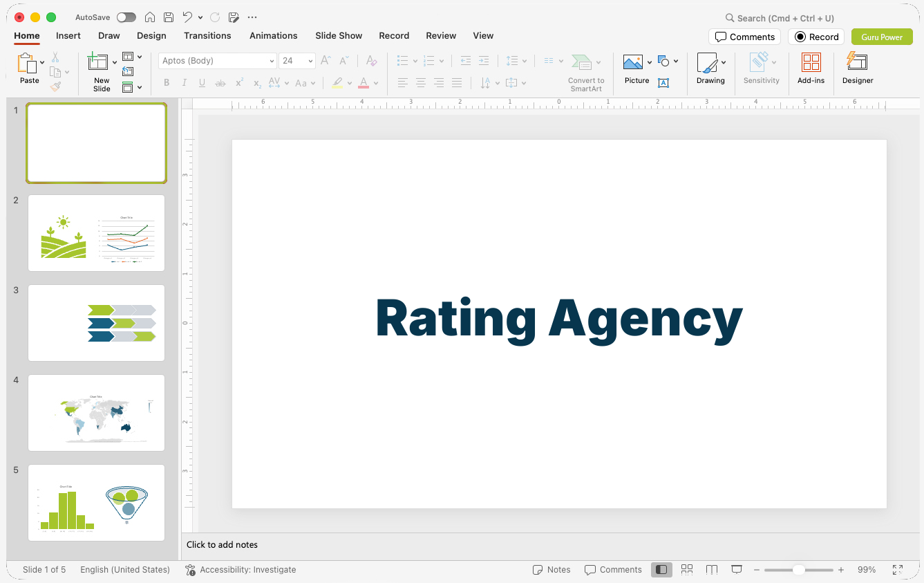This screenshot has width=924, height=583.
Task: Expand the Paste options arrow
Action: tap(42, 62)
